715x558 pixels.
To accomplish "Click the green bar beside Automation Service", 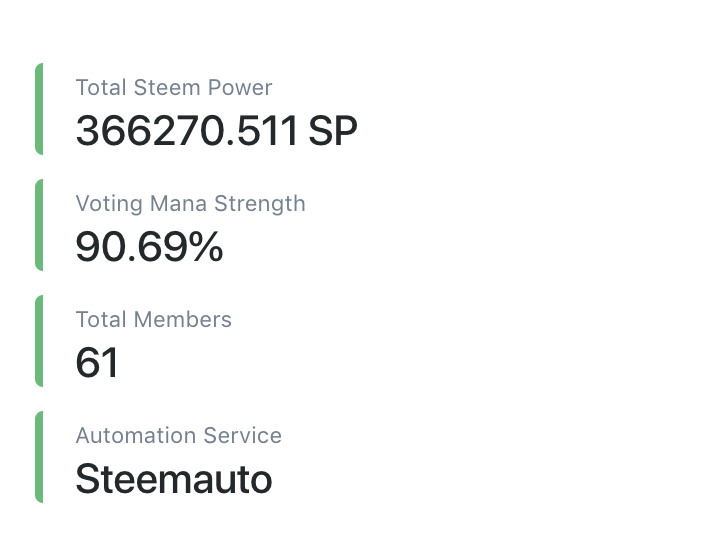I will [x=39, y=457].
